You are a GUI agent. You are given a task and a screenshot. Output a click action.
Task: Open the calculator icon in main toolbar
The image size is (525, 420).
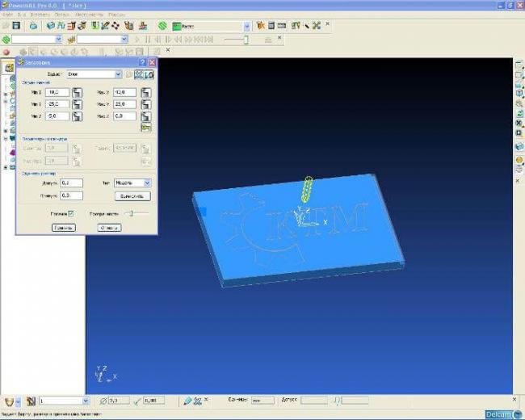click(271, 26)
